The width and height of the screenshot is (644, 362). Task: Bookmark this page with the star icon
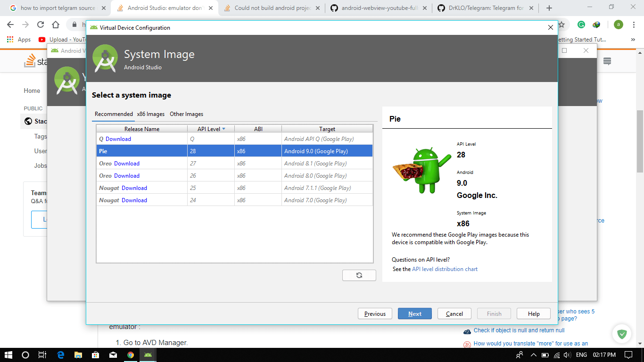[x=561, y=25]
